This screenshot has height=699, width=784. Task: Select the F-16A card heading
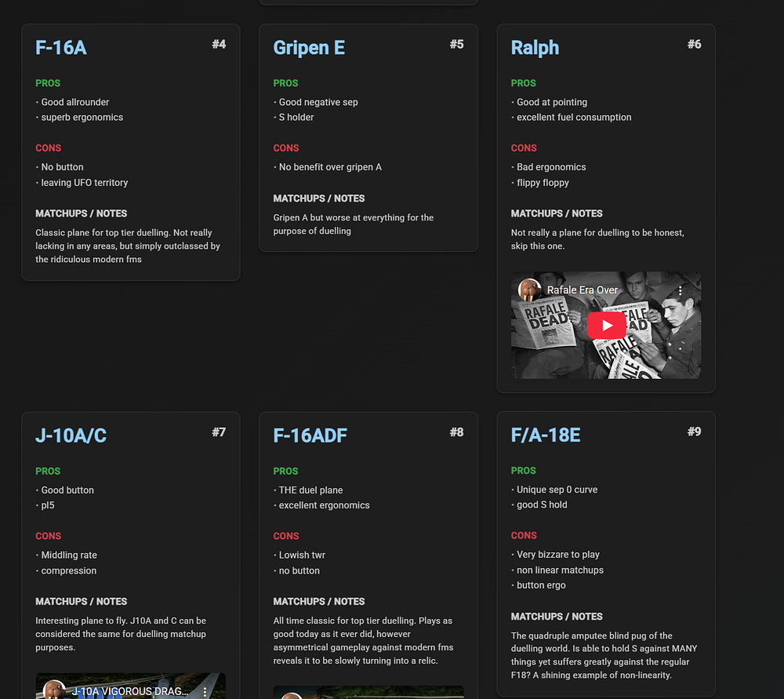coord(61,48)
